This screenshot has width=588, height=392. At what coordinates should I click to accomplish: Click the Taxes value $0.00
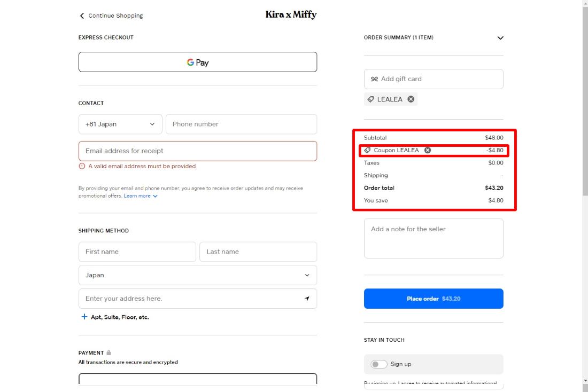click(496, 163)
